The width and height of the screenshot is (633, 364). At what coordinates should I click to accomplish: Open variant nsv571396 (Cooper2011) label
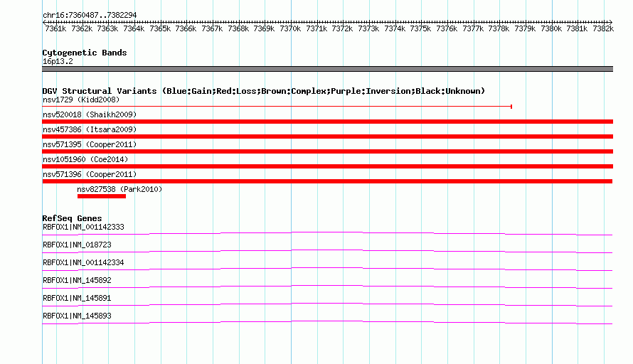[90, 174]
